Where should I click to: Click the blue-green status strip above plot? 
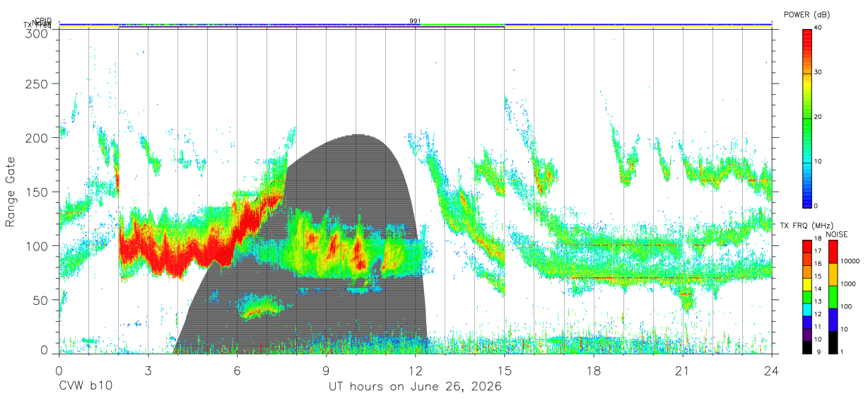415,25
